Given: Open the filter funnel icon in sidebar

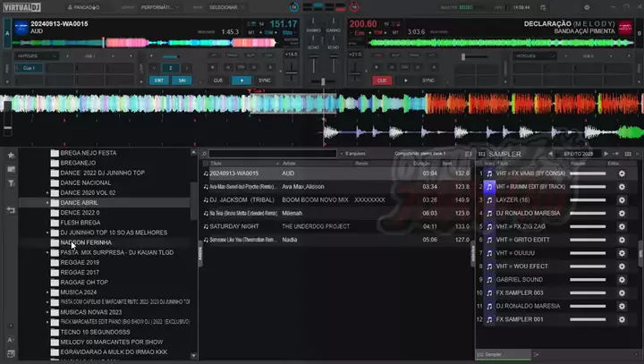Looking at the screenshot, I should 11,182.
